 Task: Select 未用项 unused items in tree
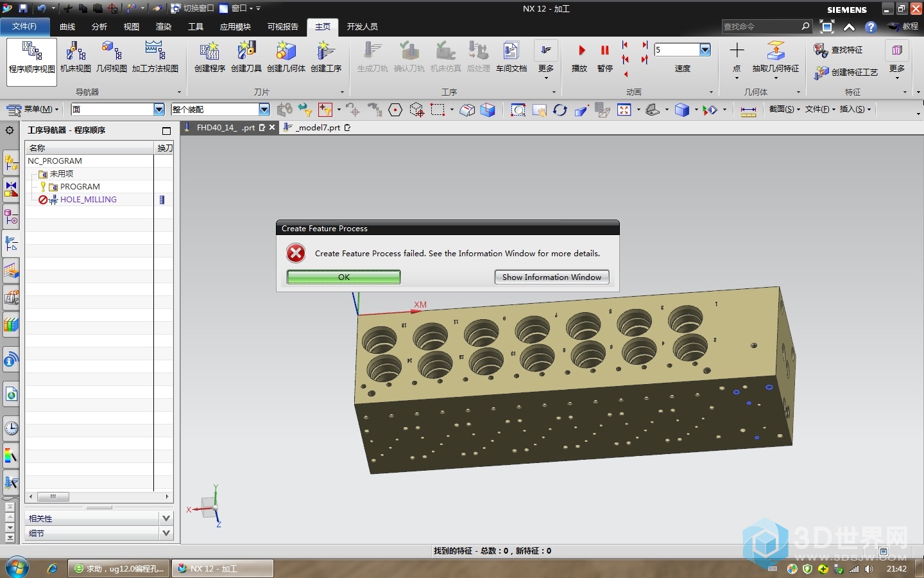pos(62,174)
